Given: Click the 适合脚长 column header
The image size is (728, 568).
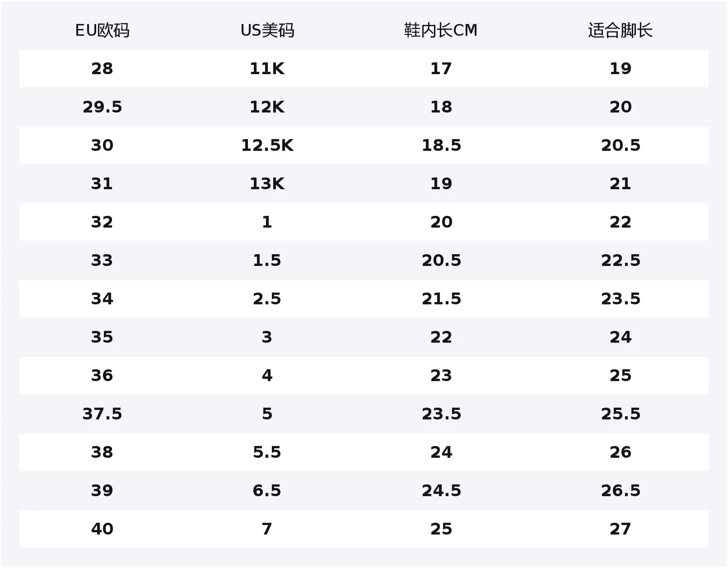Looking at the screenshot, I should pyautogui.click(x=620, y=31).
